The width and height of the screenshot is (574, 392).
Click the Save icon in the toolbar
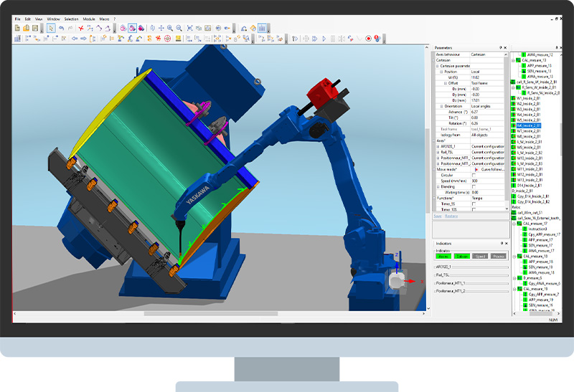(x=35, y=28)
